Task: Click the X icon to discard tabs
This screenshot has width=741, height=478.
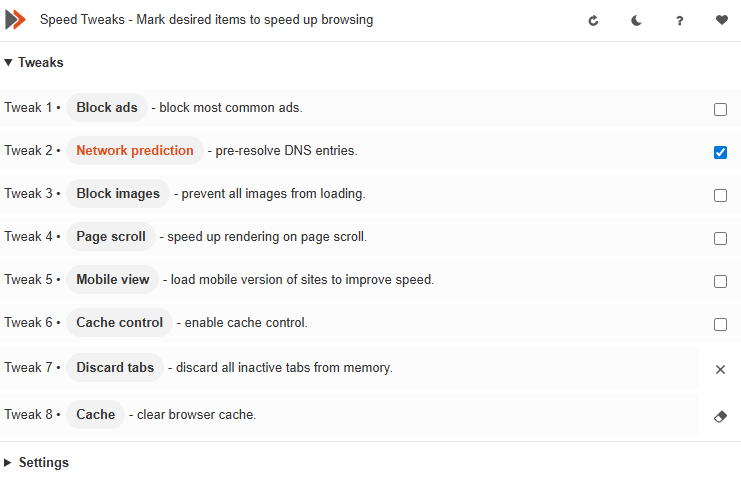Action: point(720,369)
